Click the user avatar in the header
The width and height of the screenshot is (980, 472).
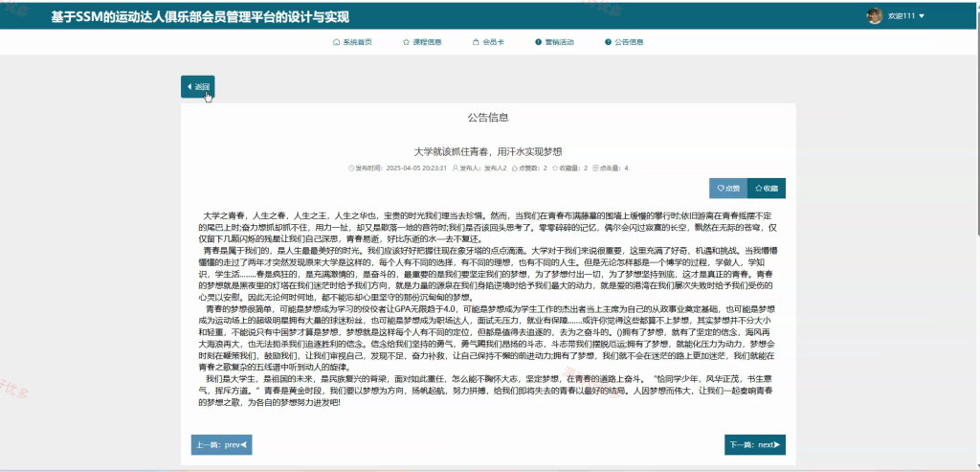(x=875, y=16)
